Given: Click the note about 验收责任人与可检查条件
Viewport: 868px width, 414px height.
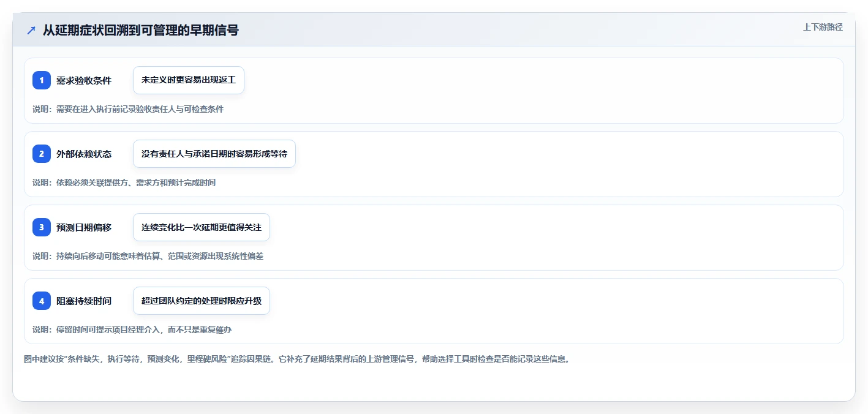Looking at the screenshot, I should coord(128,109).
